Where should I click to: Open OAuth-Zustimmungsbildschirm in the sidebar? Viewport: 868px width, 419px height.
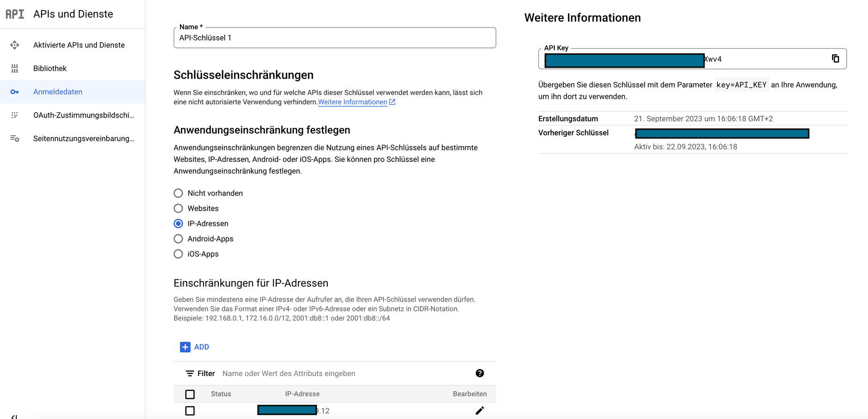(x=84, y=115)
